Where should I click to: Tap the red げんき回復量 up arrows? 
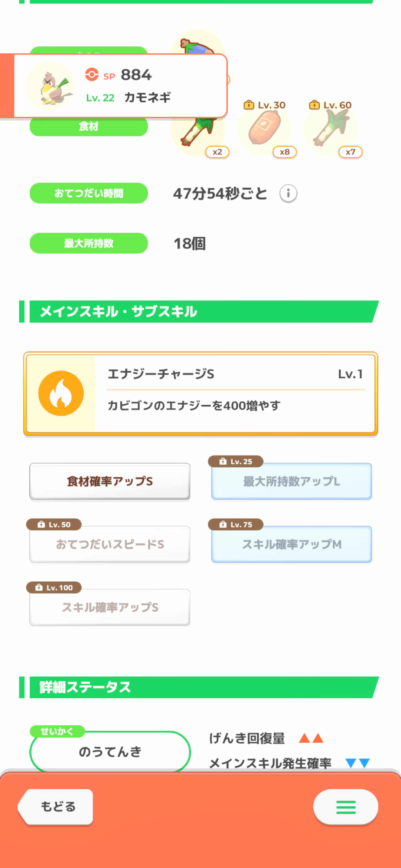(311, 738)
